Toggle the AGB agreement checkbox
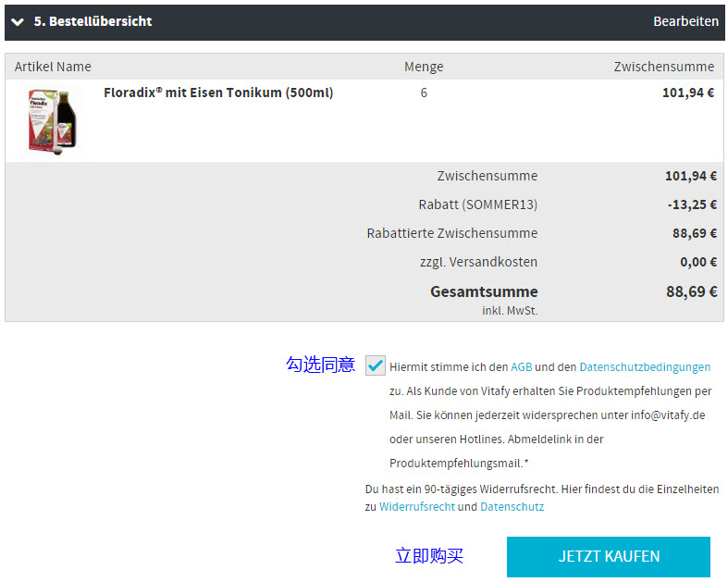The width and height of the screenshot is (728, 582). (x=376, y=365)
